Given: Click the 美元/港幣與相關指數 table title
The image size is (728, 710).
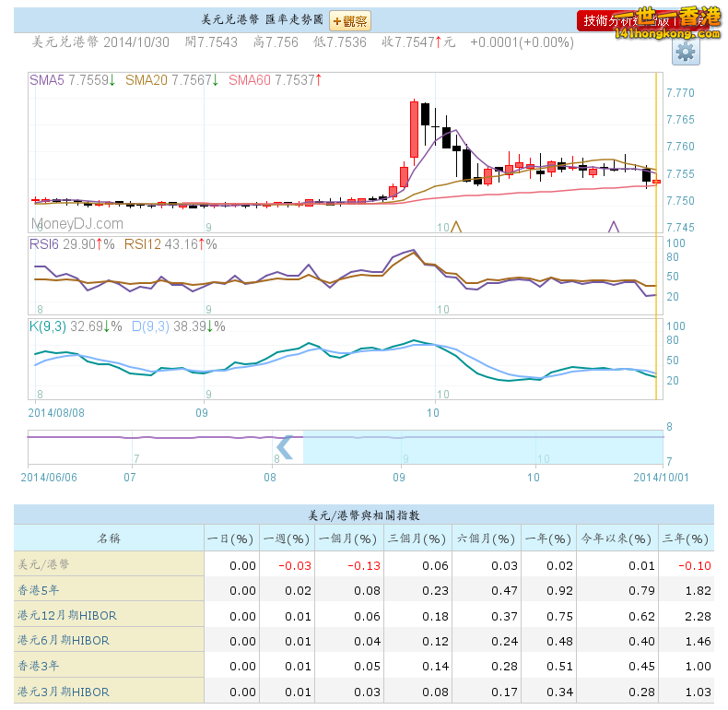Looking at the screenshot, I should tap(364, 515).
